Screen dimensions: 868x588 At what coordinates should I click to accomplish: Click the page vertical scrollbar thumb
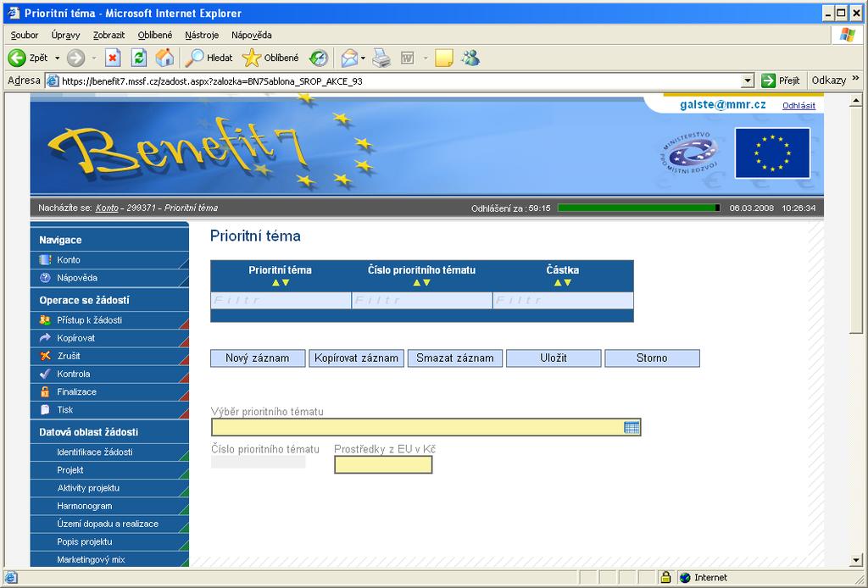(856, 220)
